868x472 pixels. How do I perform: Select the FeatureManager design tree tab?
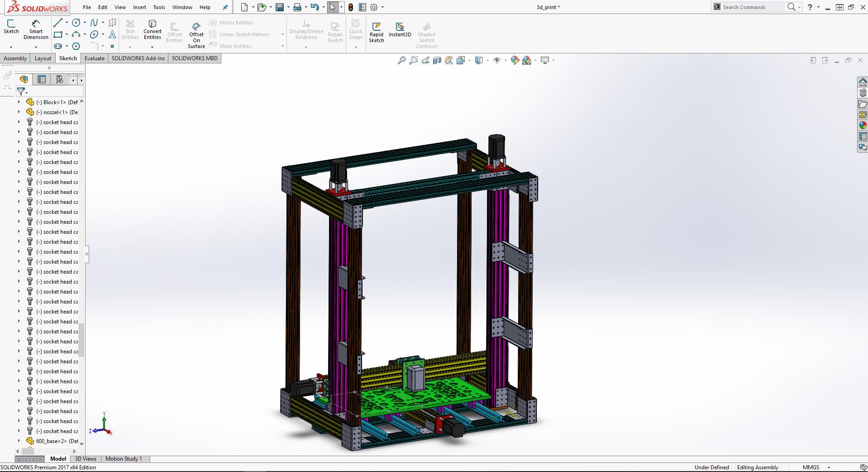(24, 80)
